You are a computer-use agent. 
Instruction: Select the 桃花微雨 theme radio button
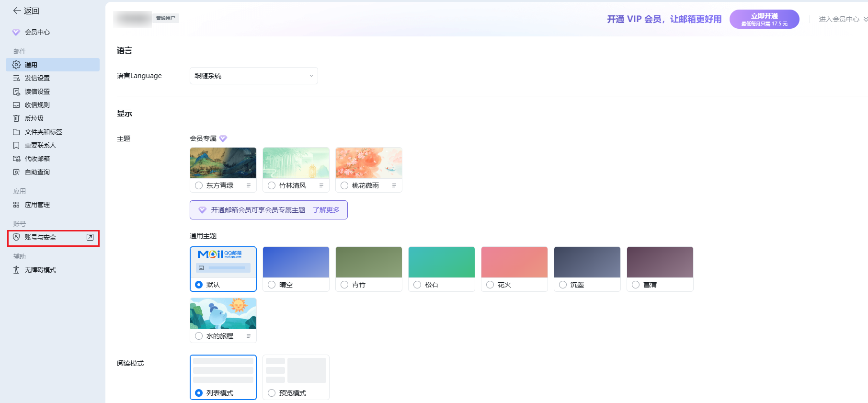tap(344, 185)
